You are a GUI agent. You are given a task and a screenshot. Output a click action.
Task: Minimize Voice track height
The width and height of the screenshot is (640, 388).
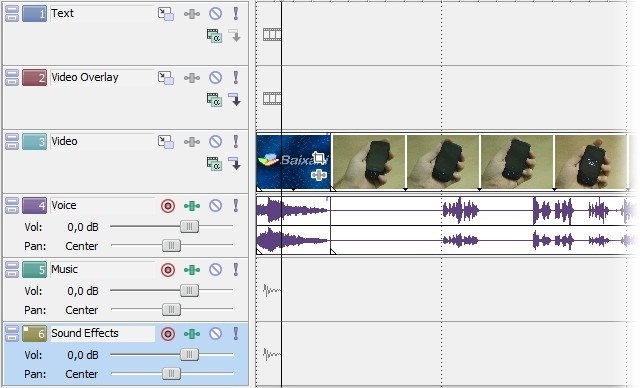pyautogui.click(x=12, y=202)
